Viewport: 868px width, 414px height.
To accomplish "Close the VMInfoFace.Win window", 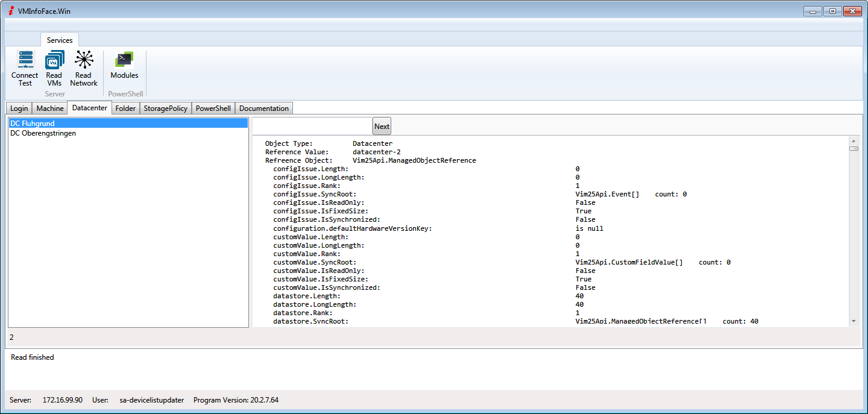I will click(852, 11).
